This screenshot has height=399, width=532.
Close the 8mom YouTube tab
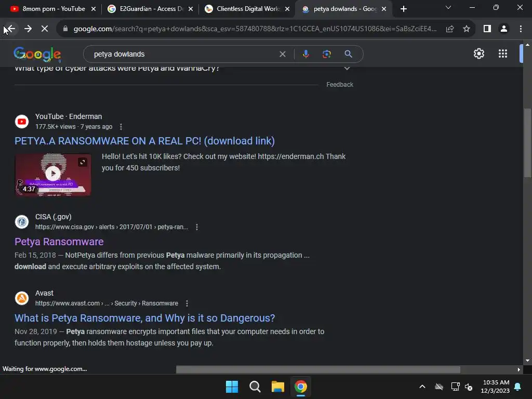[94, 9]
